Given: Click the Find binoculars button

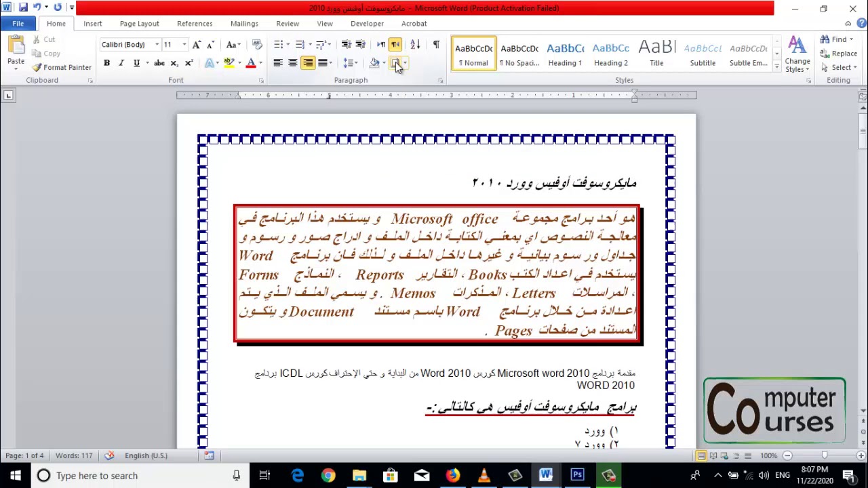Looking at the screenshot, I should (x=833, y=39).
